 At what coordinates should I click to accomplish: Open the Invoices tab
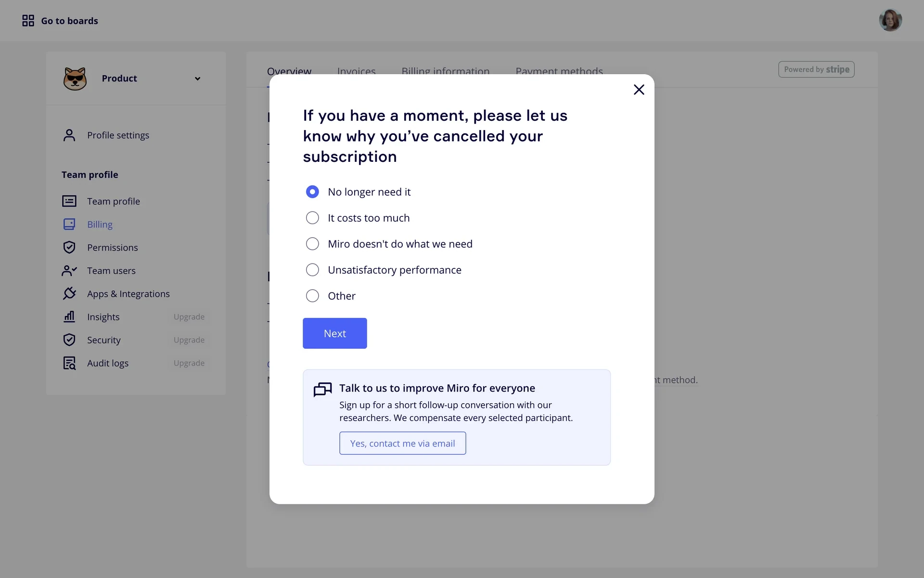point(357,71)
